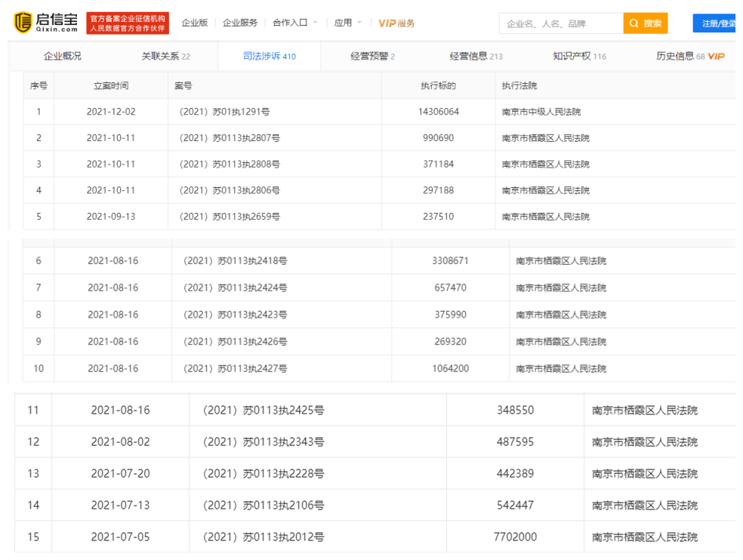This screenshot has height=560, width=743.
Task: Open the 企业服务 menu item
Action: point(240,23)
